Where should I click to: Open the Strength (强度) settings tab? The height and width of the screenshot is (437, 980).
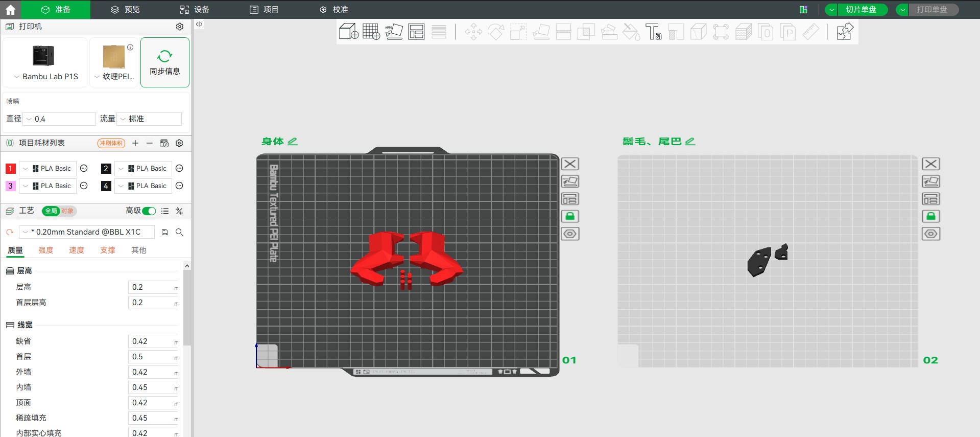46,250
